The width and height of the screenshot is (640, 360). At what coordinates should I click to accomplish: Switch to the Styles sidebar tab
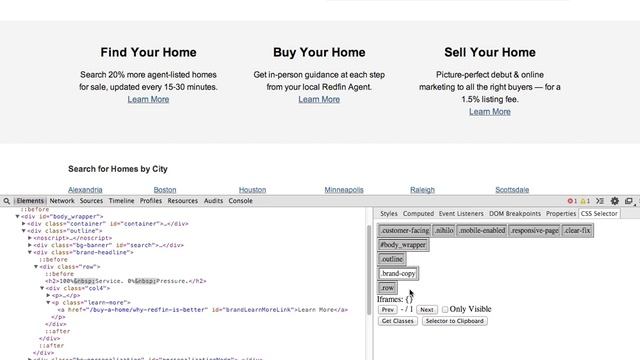(x=389, y=213)
